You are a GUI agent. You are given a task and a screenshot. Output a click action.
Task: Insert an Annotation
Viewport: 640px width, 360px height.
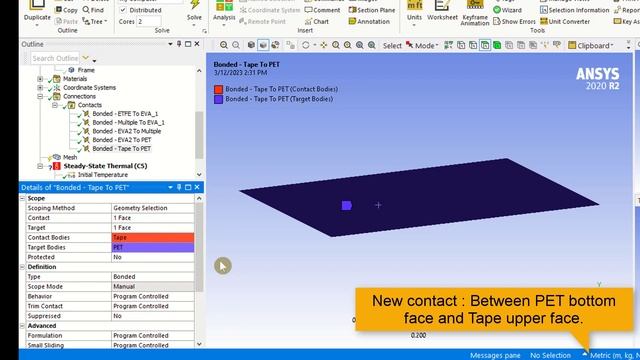(369, 22)
